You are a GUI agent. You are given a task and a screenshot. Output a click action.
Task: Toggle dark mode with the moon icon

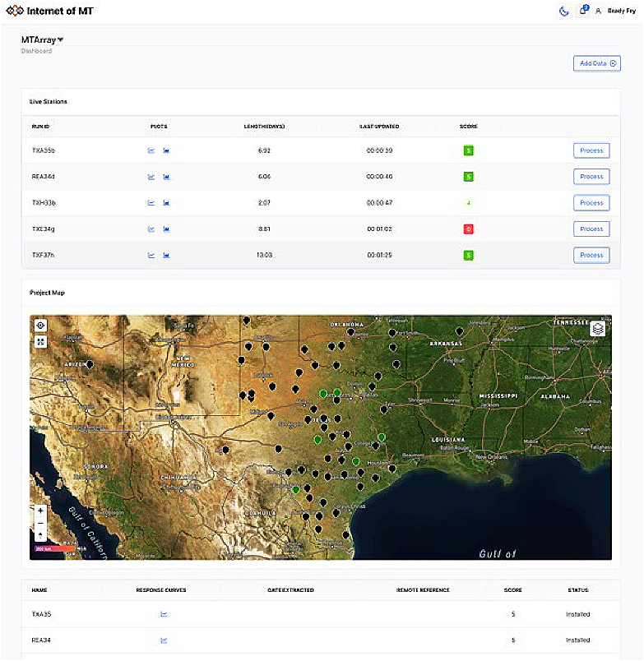click(x=563, y=12)
